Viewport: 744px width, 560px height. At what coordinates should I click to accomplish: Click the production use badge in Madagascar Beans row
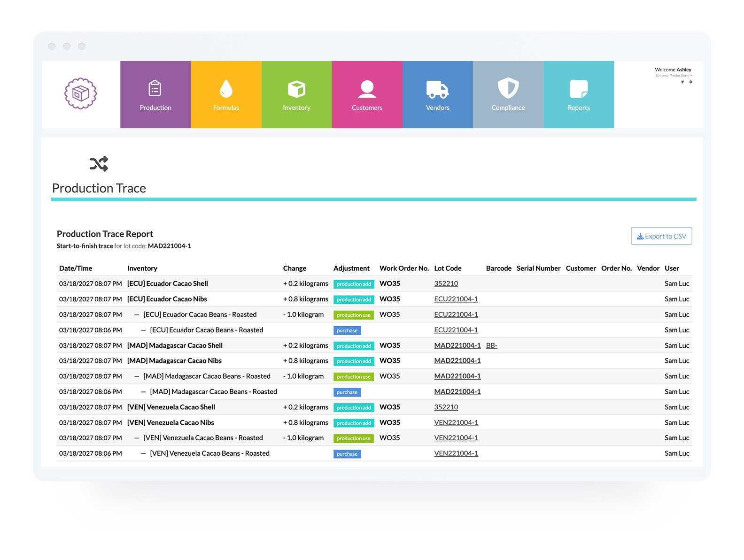354,376
